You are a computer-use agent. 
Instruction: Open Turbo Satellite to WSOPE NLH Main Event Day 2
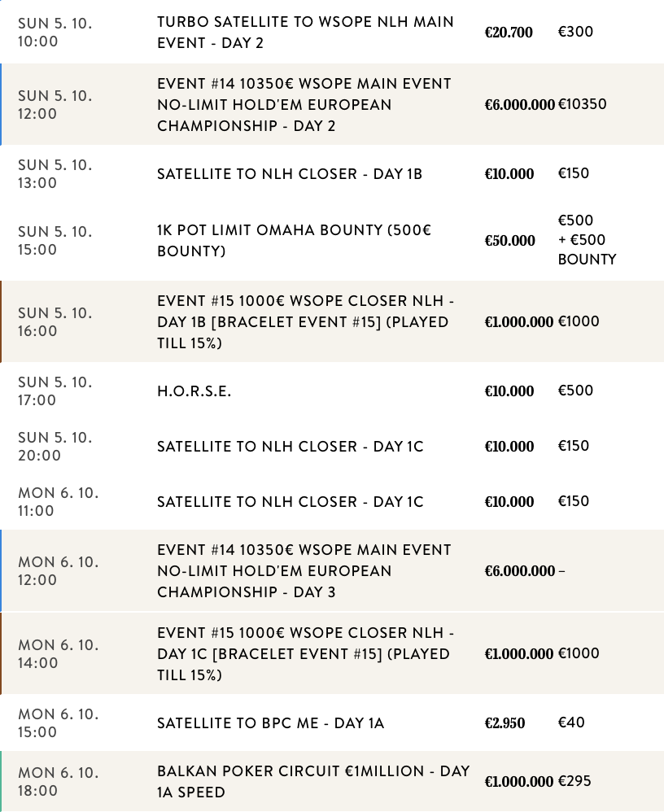pos(305,33)
